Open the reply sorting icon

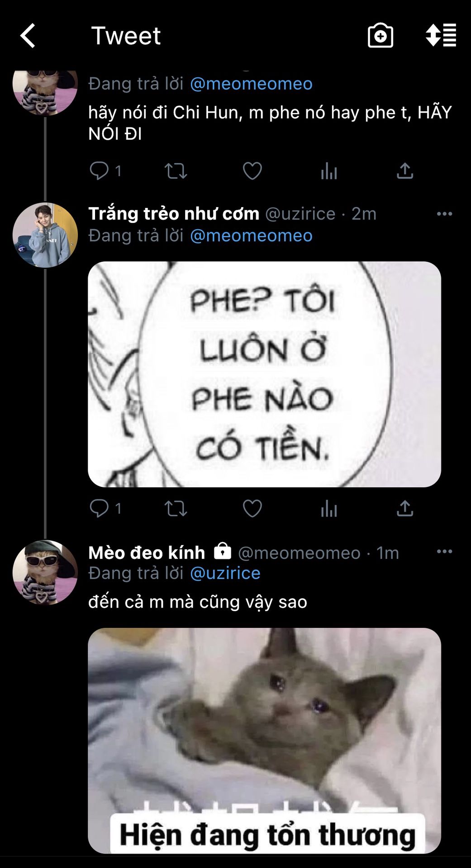click(x=441, y=36)
